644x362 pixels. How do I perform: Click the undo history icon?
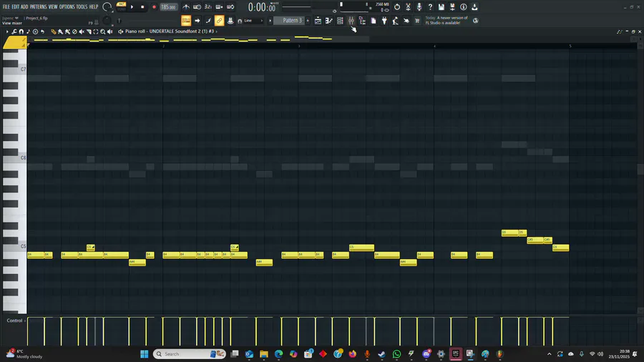pos(396,7)
